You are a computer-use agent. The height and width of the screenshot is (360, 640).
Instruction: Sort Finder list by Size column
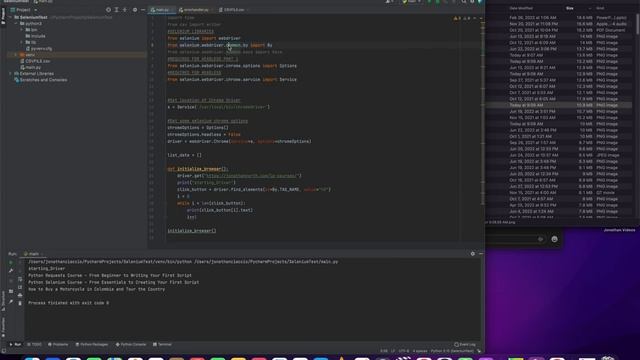[569, 8]
